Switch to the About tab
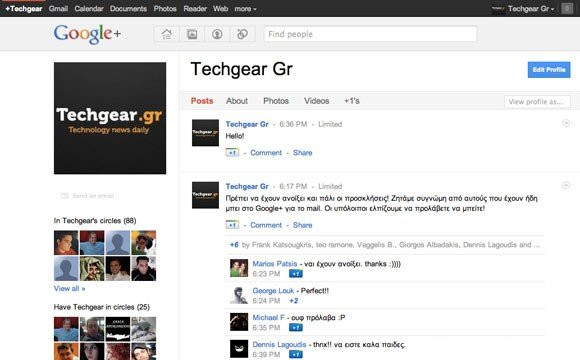Image resolution: width=580 pixels, height=360 pixels. (x=237, y=101)
